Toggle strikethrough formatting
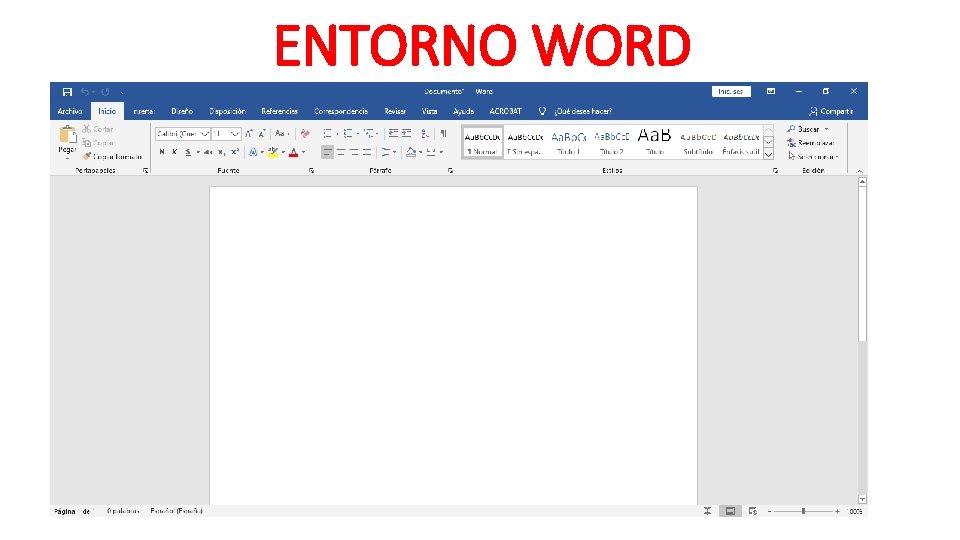This screenshot has width=960, height=540. tap(208, 152)
